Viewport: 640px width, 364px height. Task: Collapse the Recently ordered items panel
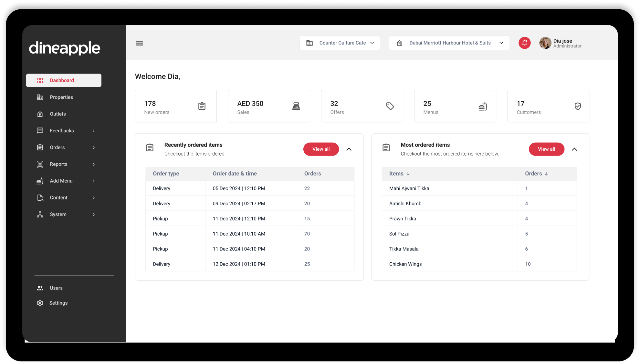click(x=349, y=149)
